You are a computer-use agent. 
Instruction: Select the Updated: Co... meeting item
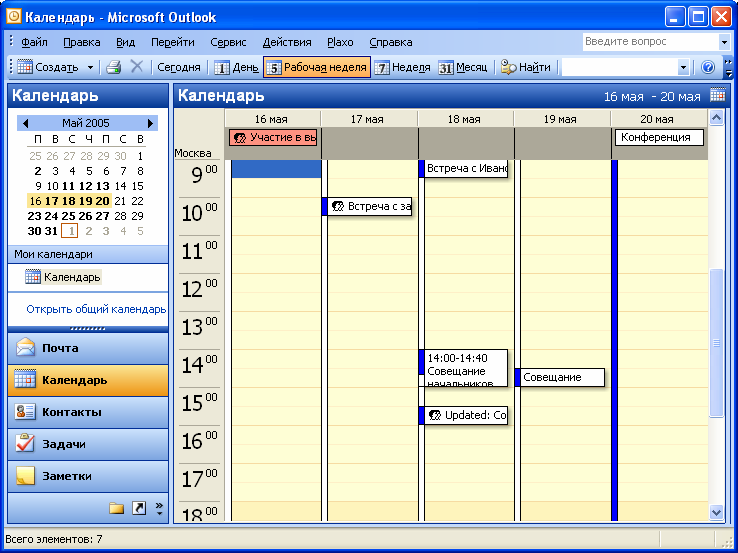click(x=463, y=416)
